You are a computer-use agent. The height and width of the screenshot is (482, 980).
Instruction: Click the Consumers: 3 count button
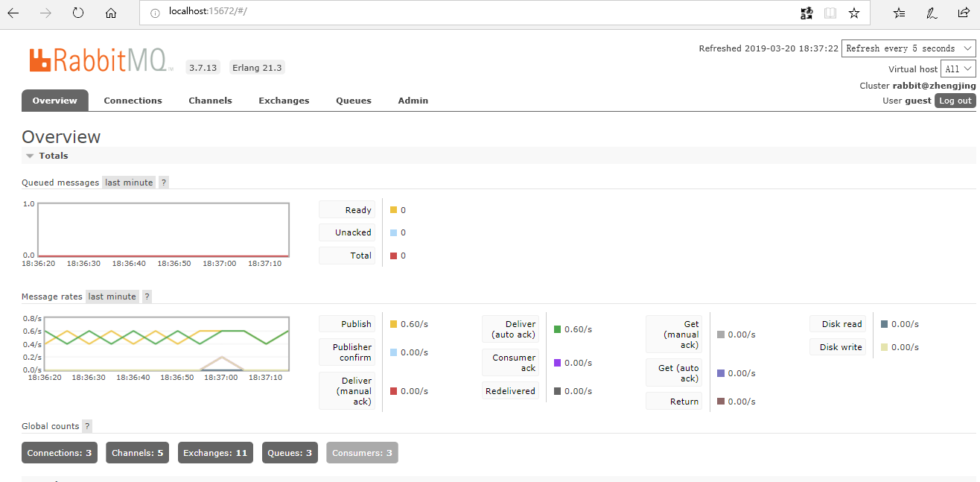click(x=362, y=453)
